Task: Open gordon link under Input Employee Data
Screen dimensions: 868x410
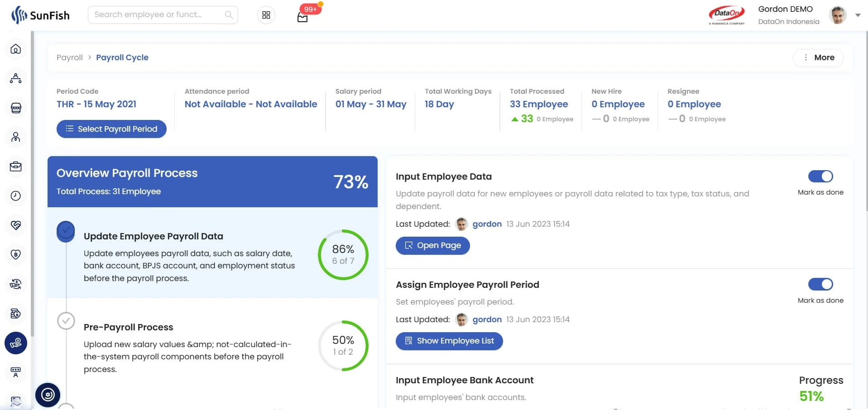Action: [487, 224]
